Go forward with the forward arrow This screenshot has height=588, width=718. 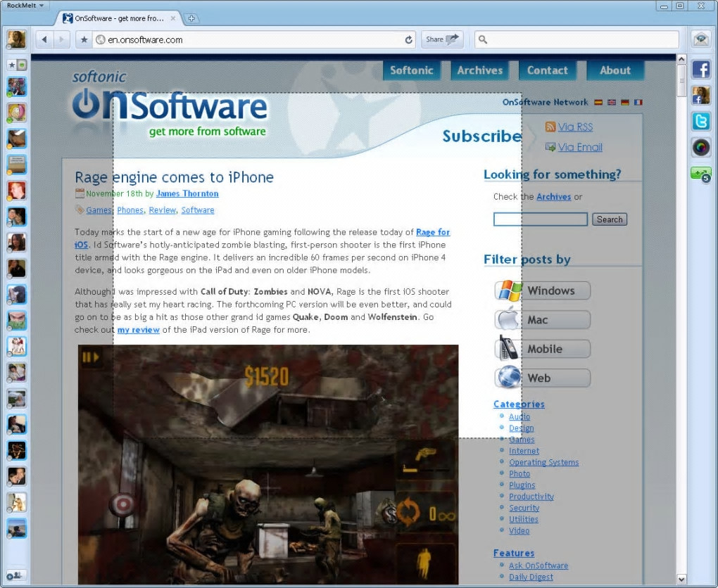[x=61, y=39]
